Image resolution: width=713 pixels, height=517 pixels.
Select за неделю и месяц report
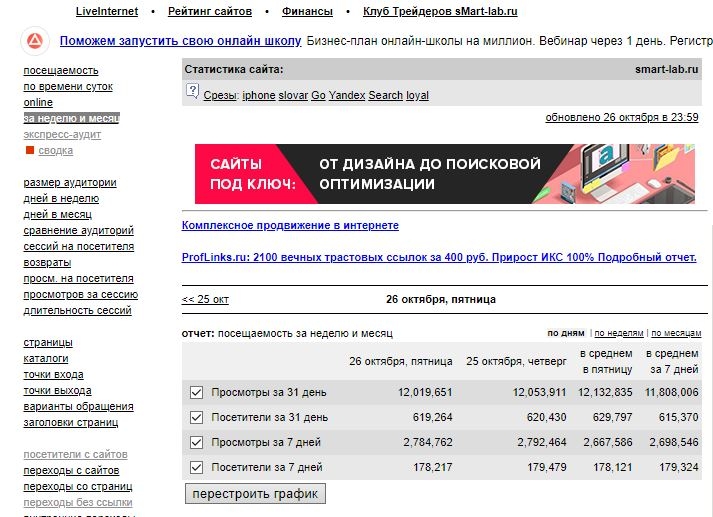[71, 118]
